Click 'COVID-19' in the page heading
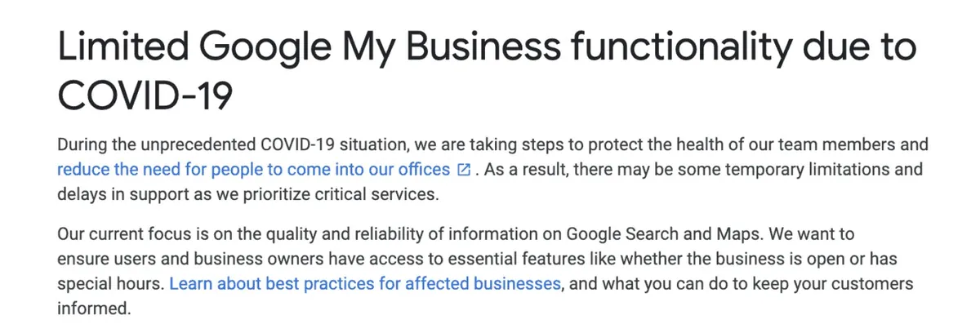 click(145, 97)
